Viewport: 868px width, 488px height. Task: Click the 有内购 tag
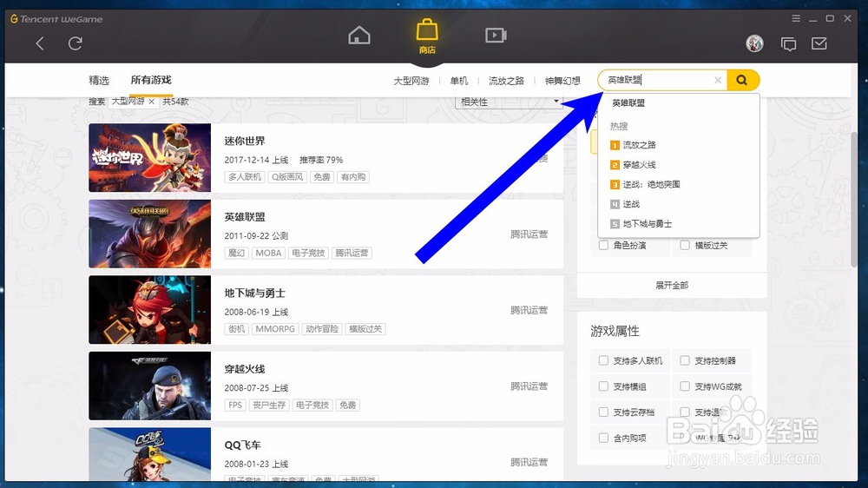tap(353, 177)
